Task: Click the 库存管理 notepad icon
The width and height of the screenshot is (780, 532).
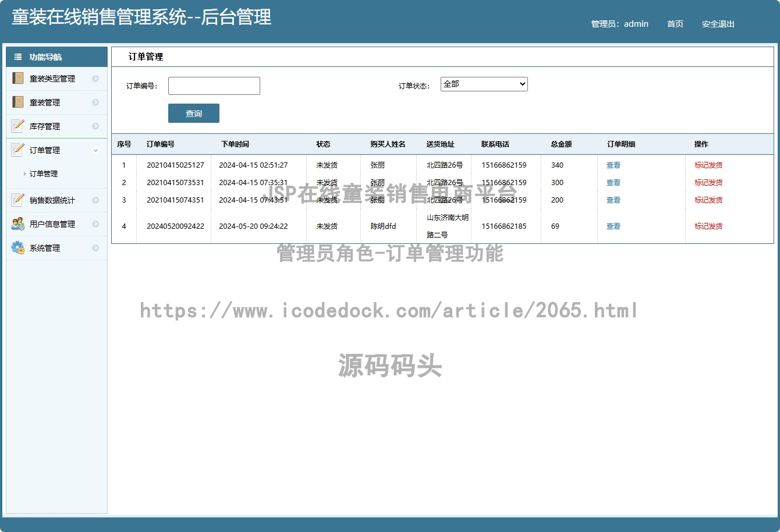Action: pyautogui.click(x=17, y=126)
